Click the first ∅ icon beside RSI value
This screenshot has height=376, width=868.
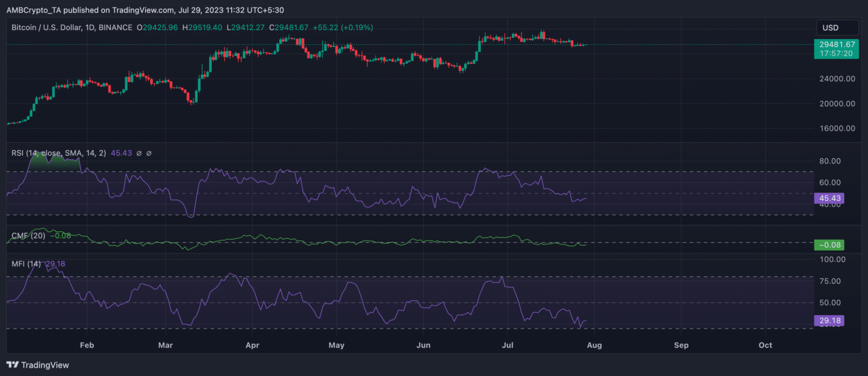coord(138,153)
